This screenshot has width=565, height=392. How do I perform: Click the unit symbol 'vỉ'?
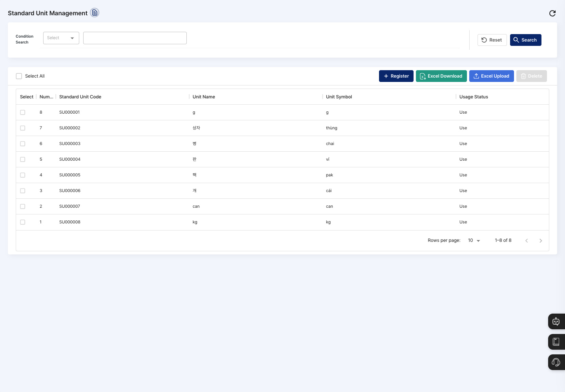pyautogui.click(x=328, y=160)
